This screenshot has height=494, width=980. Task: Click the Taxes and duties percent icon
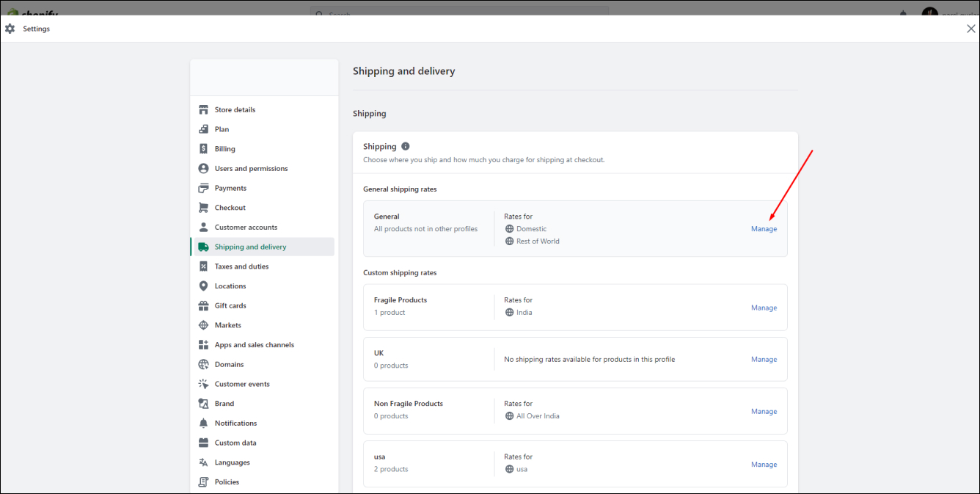pyautogui.click(x=204, y=266)
